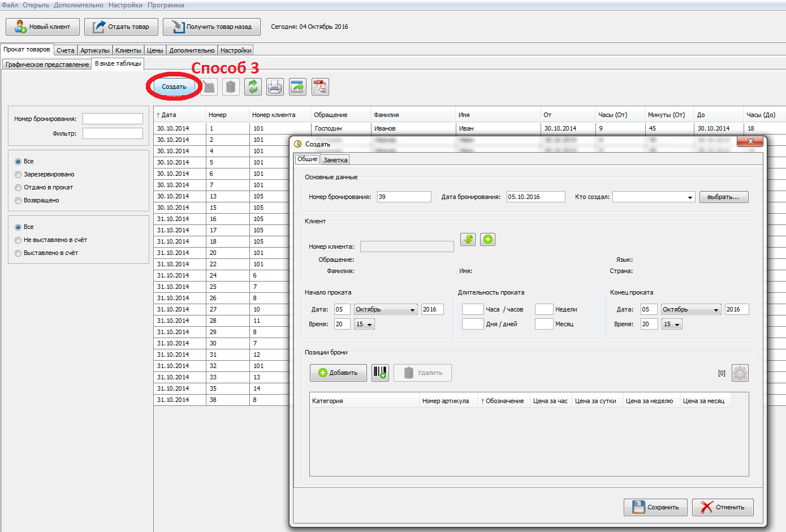Image resolution: width=786 pixels, height=532 pixels.
Task: Click the barcode scan add icon
Action: tap(380, 373)
